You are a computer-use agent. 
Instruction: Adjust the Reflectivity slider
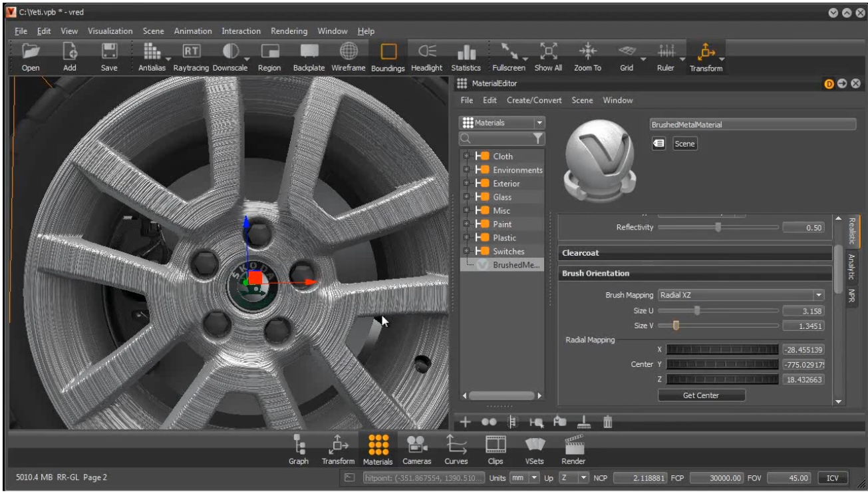718,227
